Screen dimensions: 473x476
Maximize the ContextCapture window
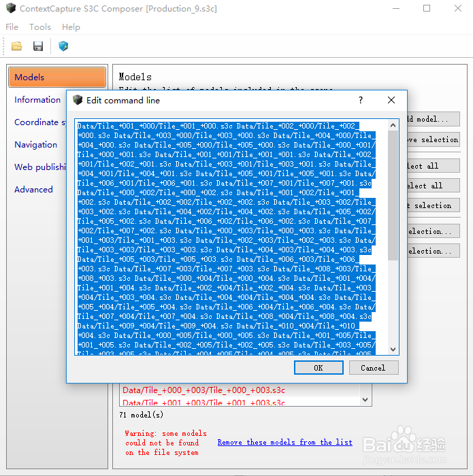click(427, 8)
